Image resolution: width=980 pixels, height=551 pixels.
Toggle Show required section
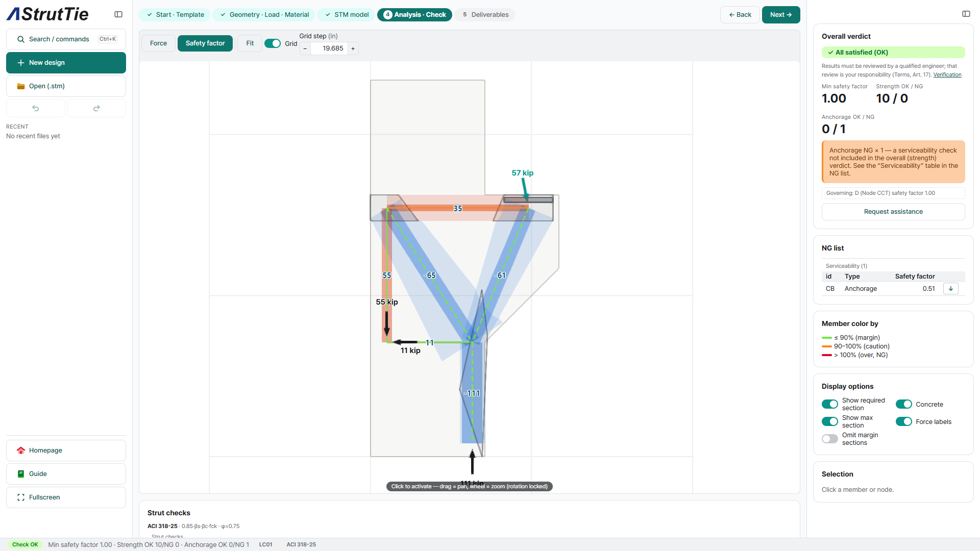(x=830, y=405)
